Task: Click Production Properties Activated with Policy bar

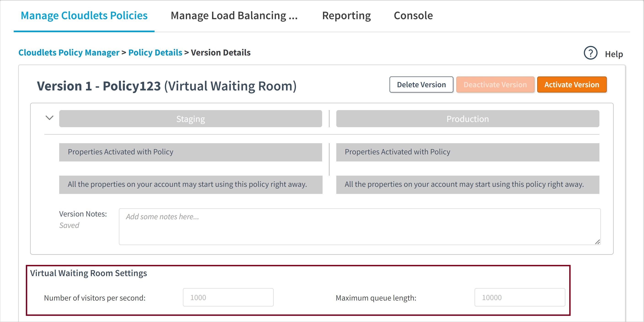Action: pyautogui.click(x=468, y=152)
